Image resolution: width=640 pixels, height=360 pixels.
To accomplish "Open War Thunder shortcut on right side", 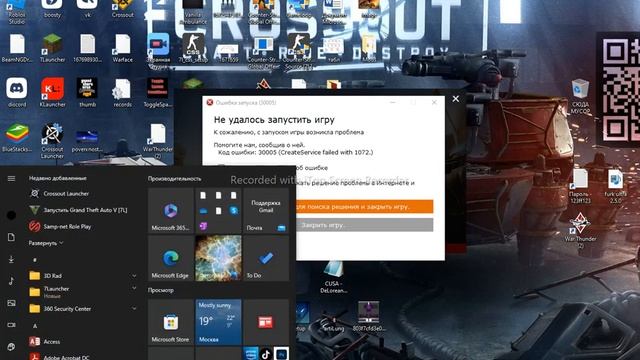I will [580, 231].
